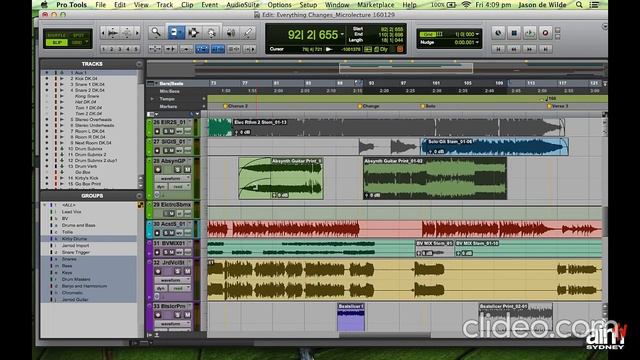Image resolution: width=640 pixels, height=360 pixels.
Task: Open the Edit window toolbar menu arrow
Action: pos(604,27)
